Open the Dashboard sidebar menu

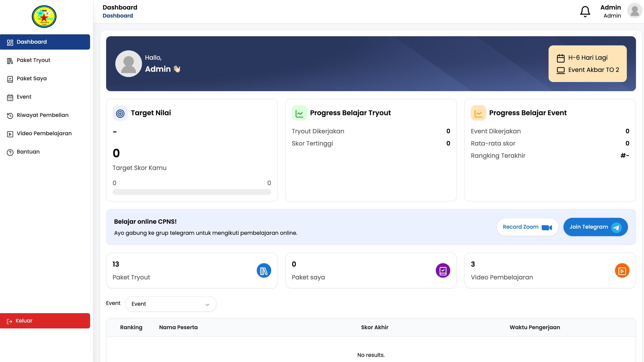point(45,42)
